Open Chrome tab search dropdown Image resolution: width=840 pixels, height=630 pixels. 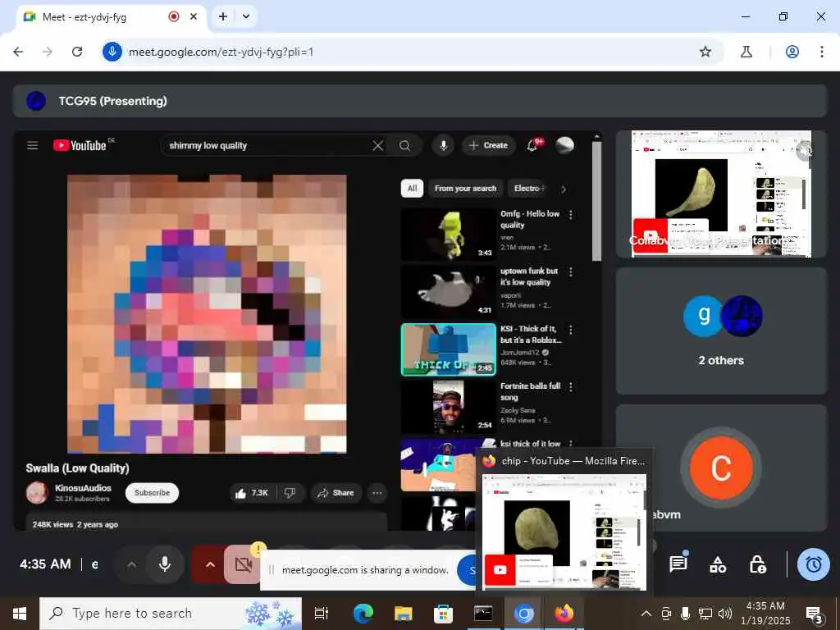pos(246,16)
